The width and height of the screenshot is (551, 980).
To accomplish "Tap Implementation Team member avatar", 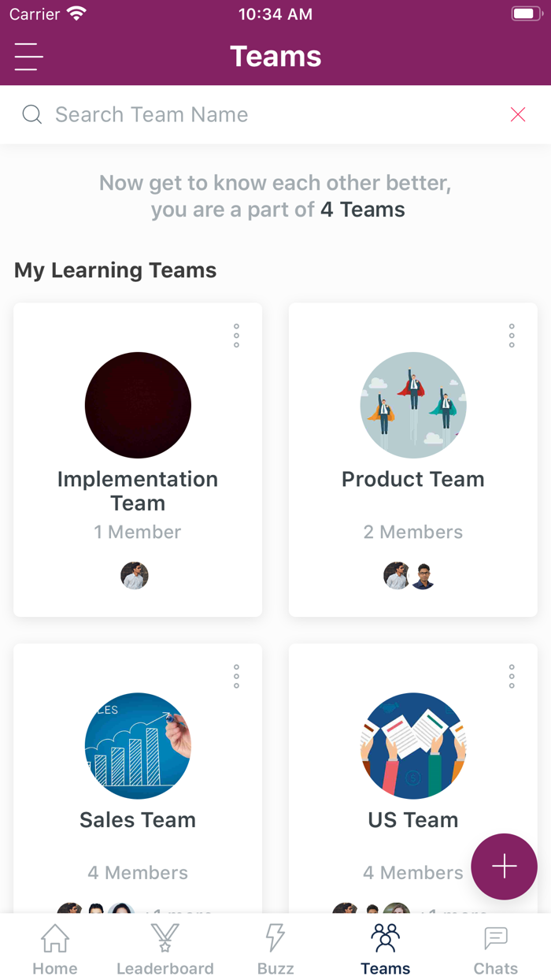I will point(135,576).
